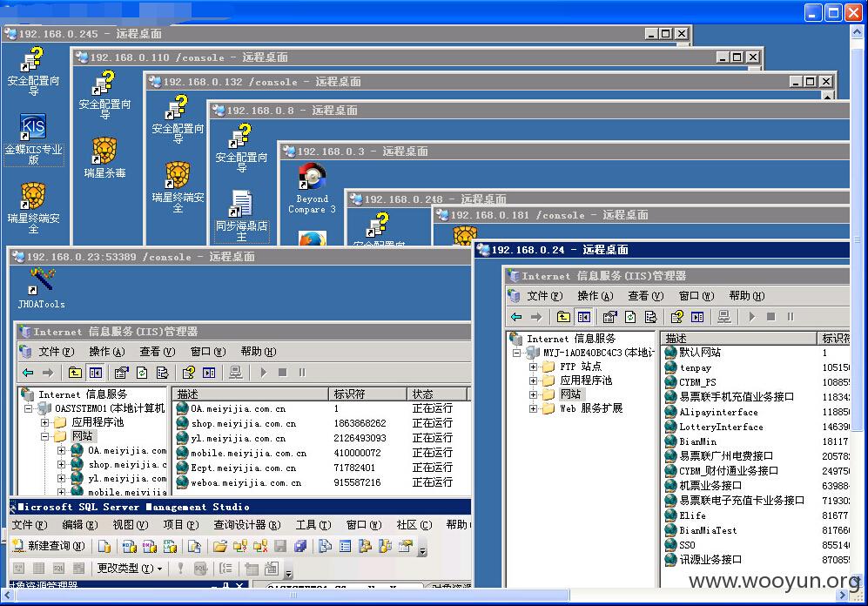Click help icon in 192.168.0.23 IIS toolbar
Screen dimensions: 868x606
coord(189,373)
